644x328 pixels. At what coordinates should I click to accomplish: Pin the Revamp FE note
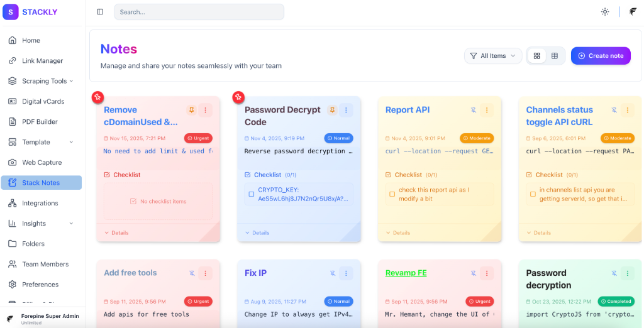coord(473,273)
